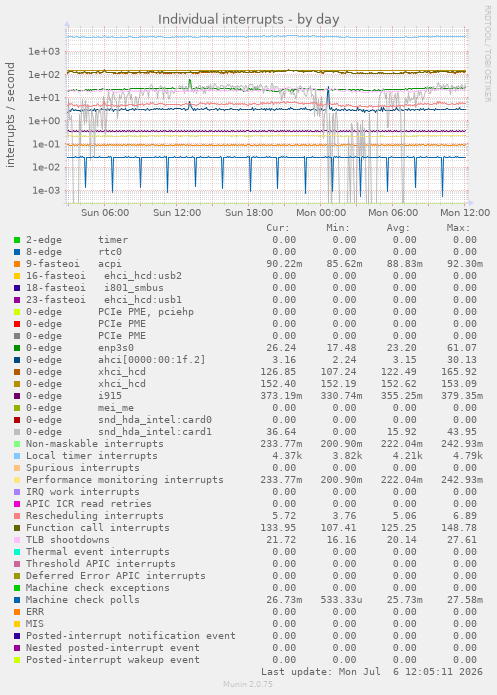Viewport: 497px width, 695px height.
Task: Click the Max: column header
Action: pos(458,228)
